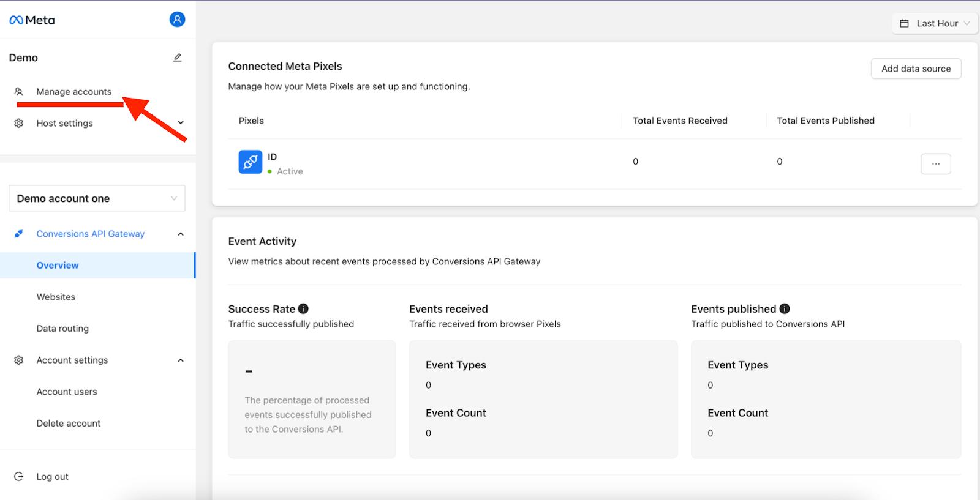Click the Meta logo
Image resolution: width=980 pixels, height=500 pixels.
tap(32, 20)
